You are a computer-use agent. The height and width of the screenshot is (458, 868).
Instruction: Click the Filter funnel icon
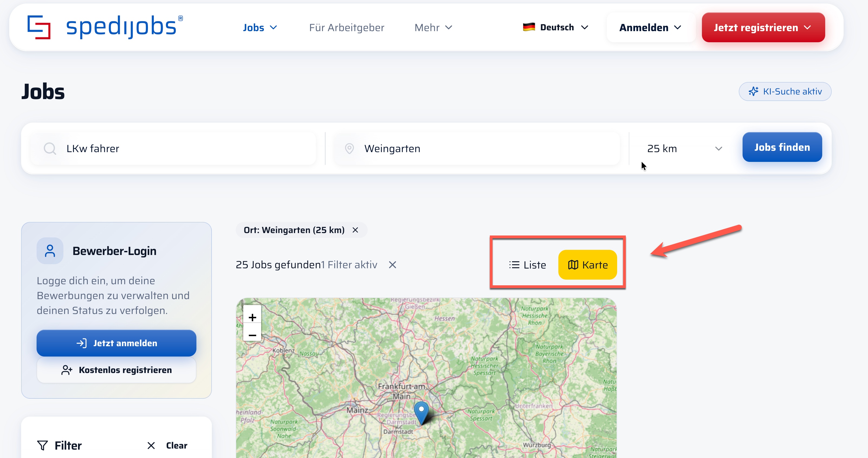pyautogui.click(x=43, y=446)
